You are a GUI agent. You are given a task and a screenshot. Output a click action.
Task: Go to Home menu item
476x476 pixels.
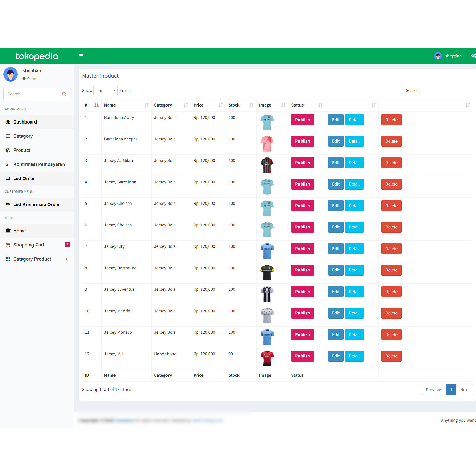pyautogui.click(x=37, y=231)
